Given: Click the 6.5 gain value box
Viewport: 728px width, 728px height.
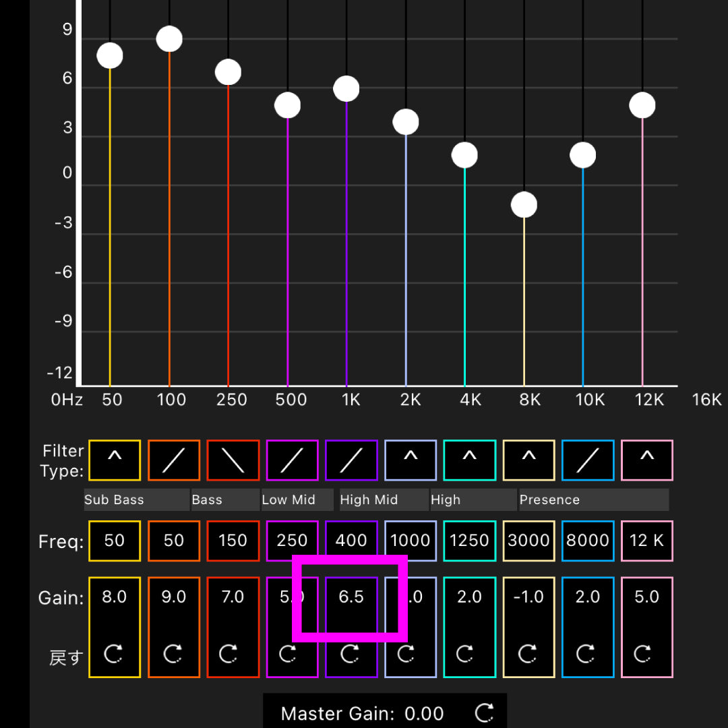Looking at the screenshot, I should (x=351, y=597).
